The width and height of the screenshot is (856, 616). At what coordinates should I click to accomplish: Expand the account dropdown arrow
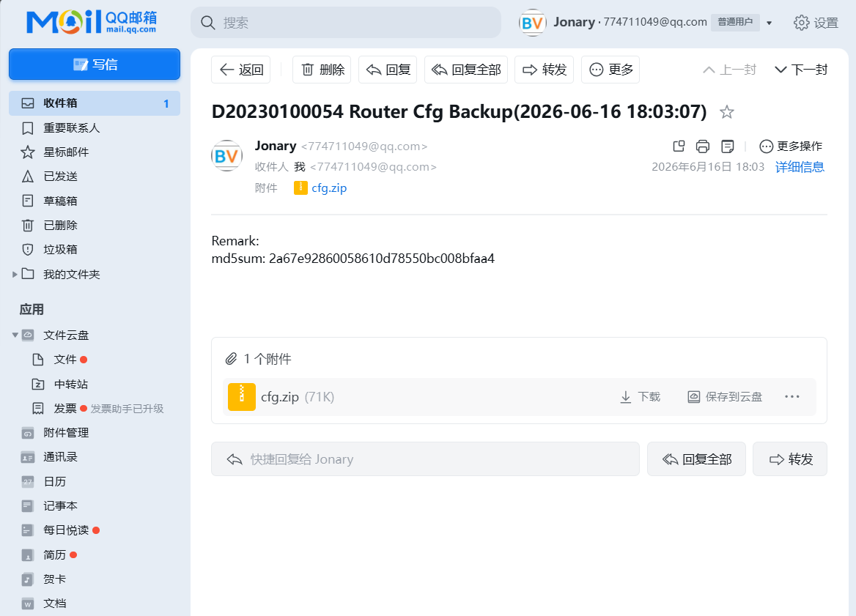(x=770, y=23)
